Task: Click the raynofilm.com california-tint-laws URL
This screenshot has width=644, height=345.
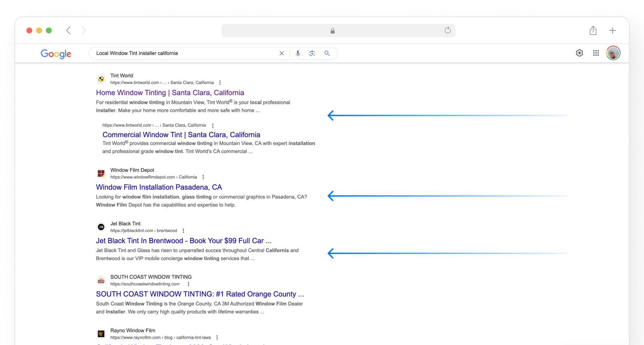Action: click(161, 338)
